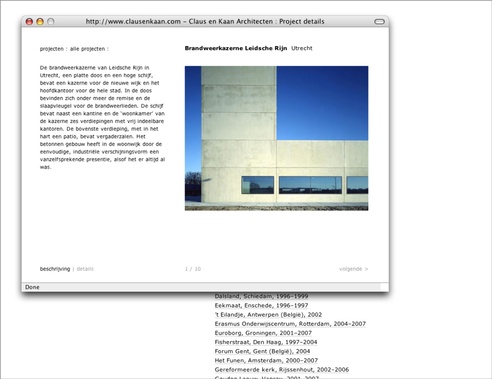Viewport: 492px width, 379px height.
Task: Open the Euroborg, Groningen project link
Action: (263, 333)
